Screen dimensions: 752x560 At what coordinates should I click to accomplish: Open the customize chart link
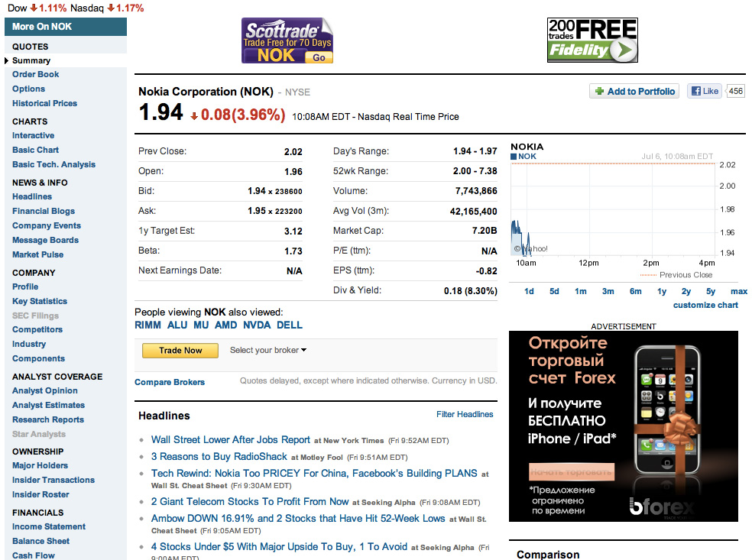[705, 305]
